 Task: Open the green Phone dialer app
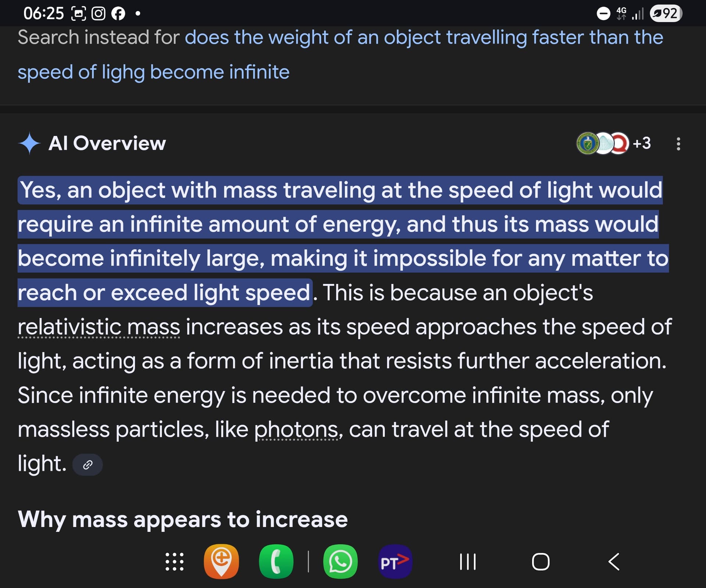pos(276,561)
